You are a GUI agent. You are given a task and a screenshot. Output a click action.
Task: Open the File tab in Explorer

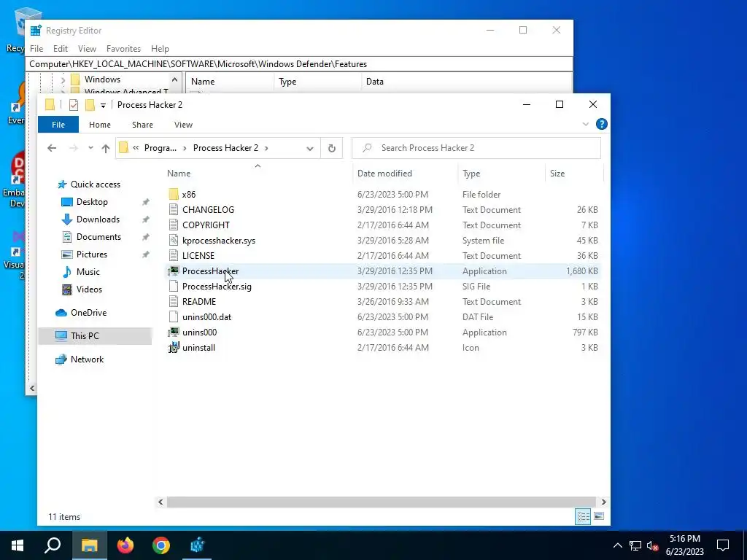point(58,125)
